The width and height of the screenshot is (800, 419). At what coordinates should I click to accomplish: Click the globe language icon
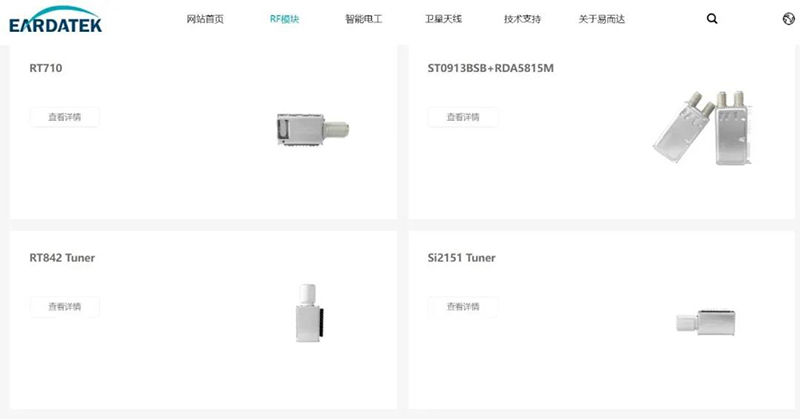click(788, 19)
